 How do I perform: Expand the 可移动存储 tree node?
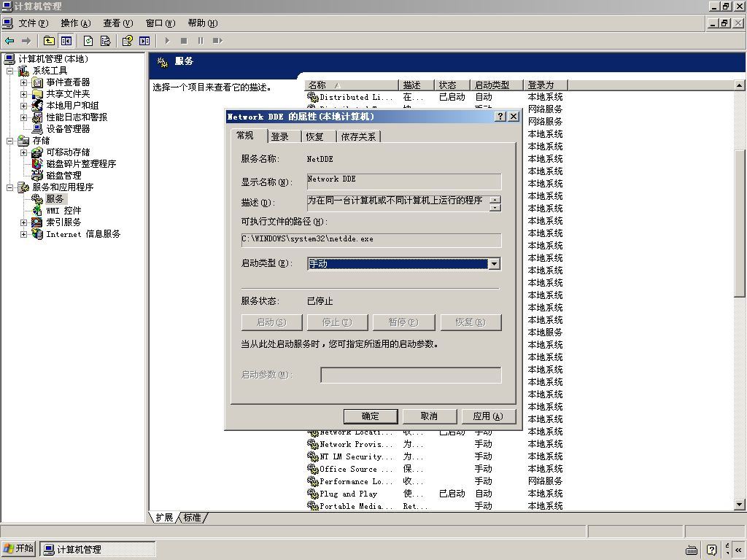(24, 152)
